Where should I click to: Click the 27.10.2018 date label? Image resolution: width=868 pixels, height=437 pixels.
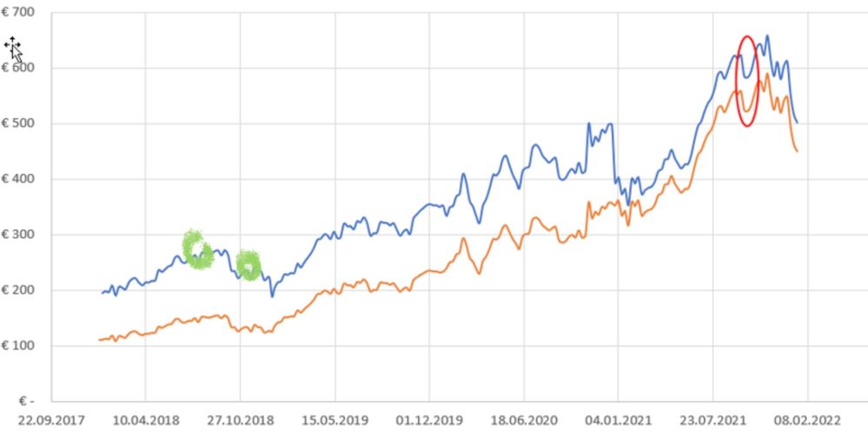click(x=240, y=417)
